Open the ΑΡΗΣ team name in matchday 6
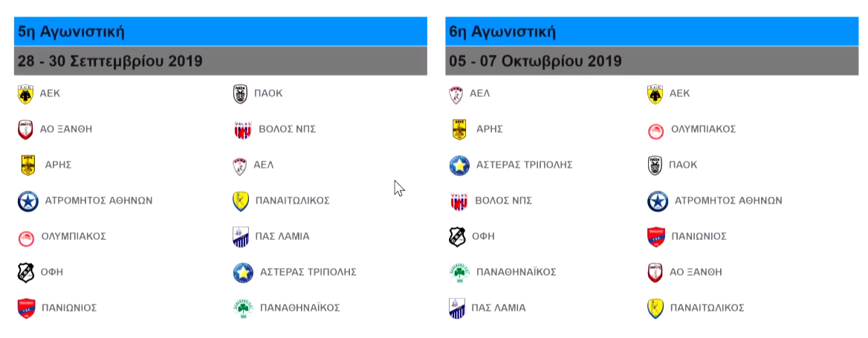Viewport: 868px width, 338px height. click(x=489, y=129)
